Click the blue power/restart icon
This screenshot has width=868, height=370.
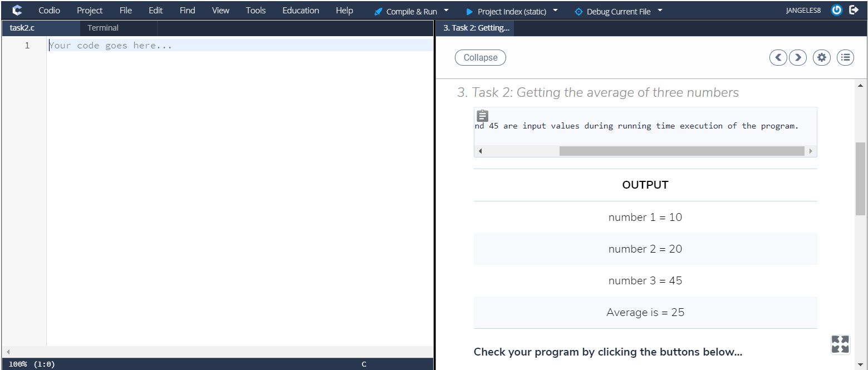click(x=836, y=9)
